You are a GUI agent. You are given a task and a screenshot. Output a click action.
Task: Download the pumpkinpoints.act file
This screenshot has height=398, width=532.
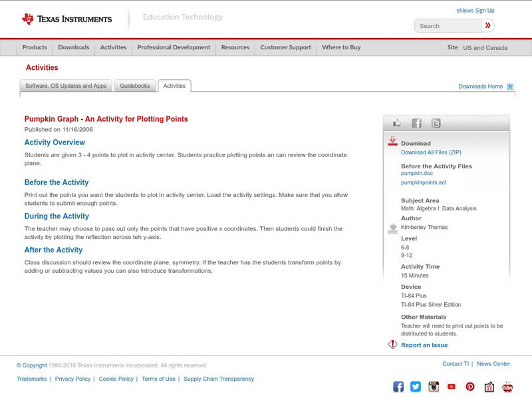[424, 183]
